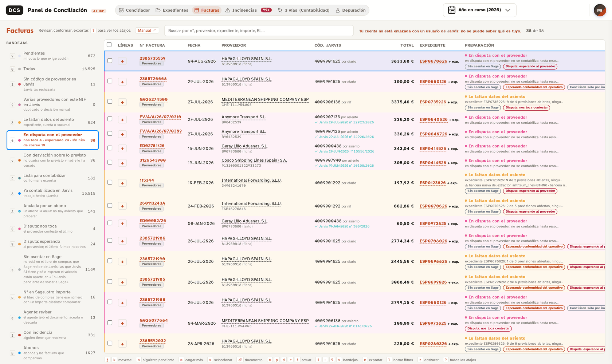Toggle the select-all invoices checkbox
Viewport: 612px width, 364px height.
point(109,45)
